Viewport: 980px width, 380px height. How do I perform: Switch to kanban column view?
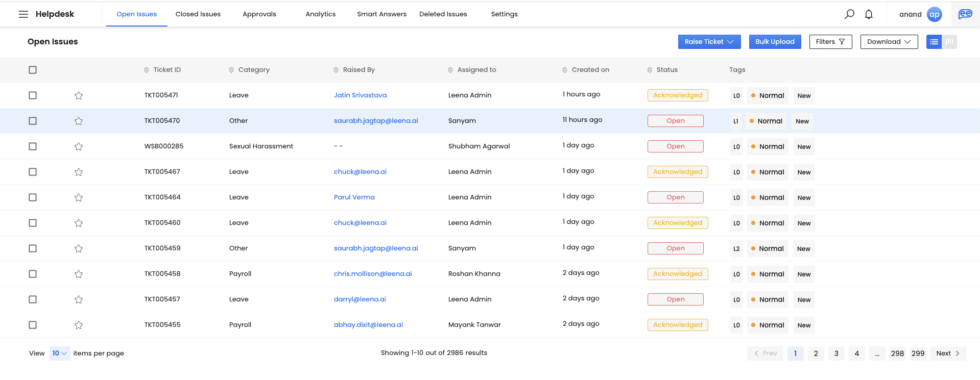pos(949,42)
